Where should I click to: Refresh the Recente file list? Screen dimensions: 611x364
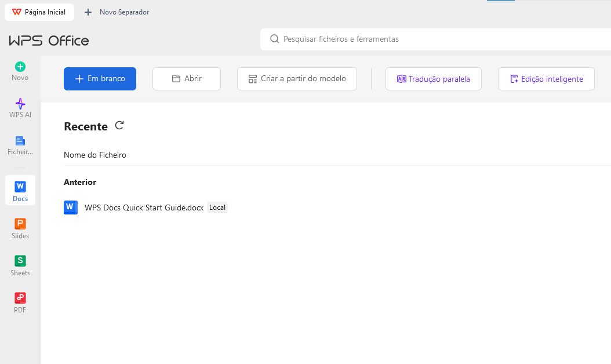click(x=119, y=125)
